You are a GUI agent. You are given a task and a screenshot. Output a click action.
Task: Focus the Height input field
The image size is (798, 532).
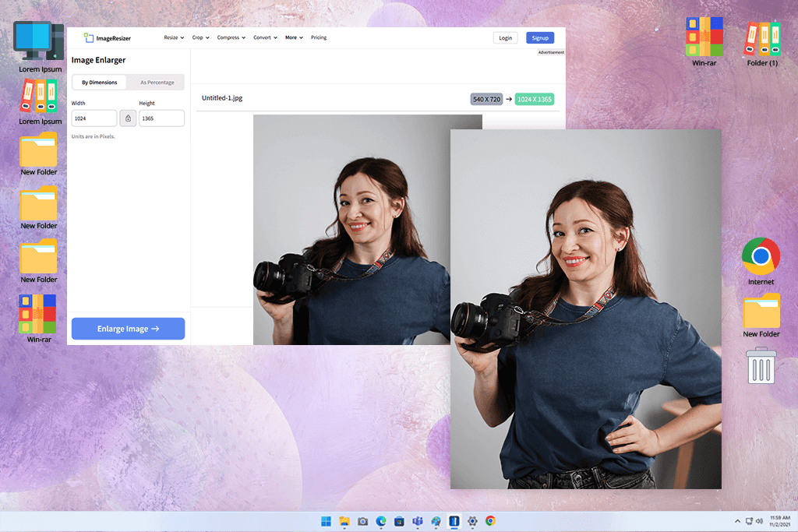(162, 118)
